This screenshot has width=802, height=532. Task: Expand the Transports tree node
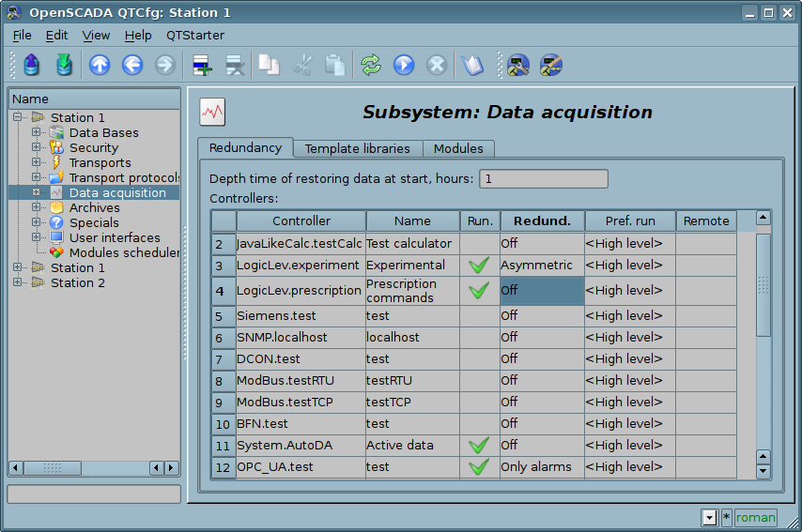(x=36, y=162)
